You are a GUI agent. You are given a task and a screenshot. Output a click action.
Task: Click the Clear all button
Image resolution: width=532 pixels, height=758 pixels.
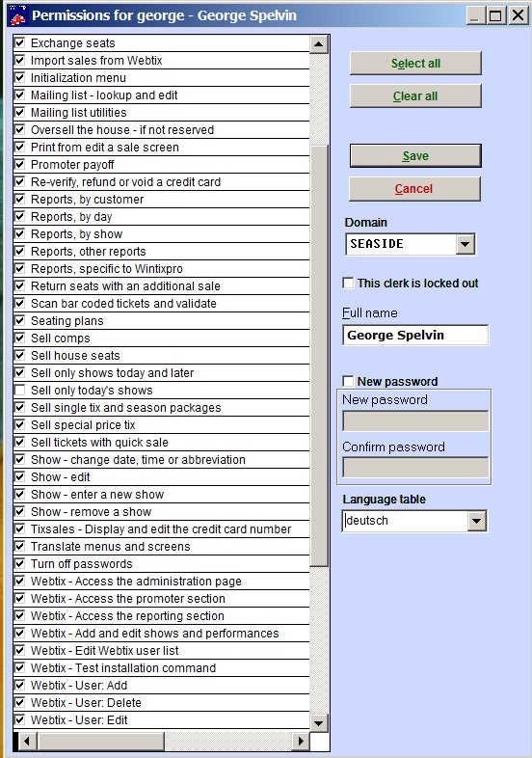coord(415,96)
